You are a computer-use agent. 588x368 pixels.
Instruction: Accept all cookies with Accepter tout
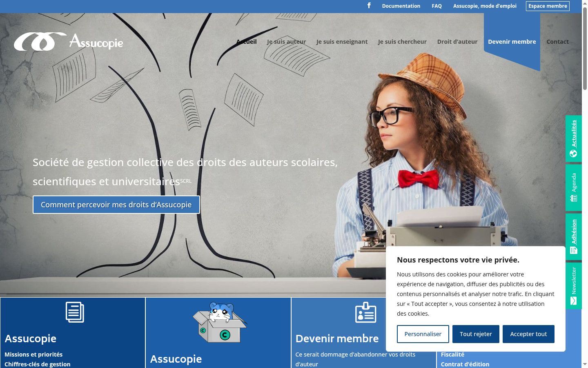coord(528,334)
